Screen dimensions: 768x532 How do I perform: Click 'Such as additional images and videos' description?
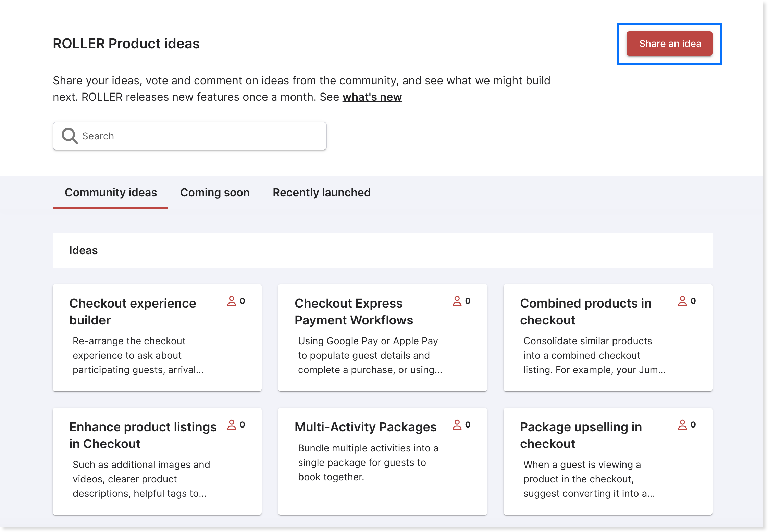[x=141, y=479]
